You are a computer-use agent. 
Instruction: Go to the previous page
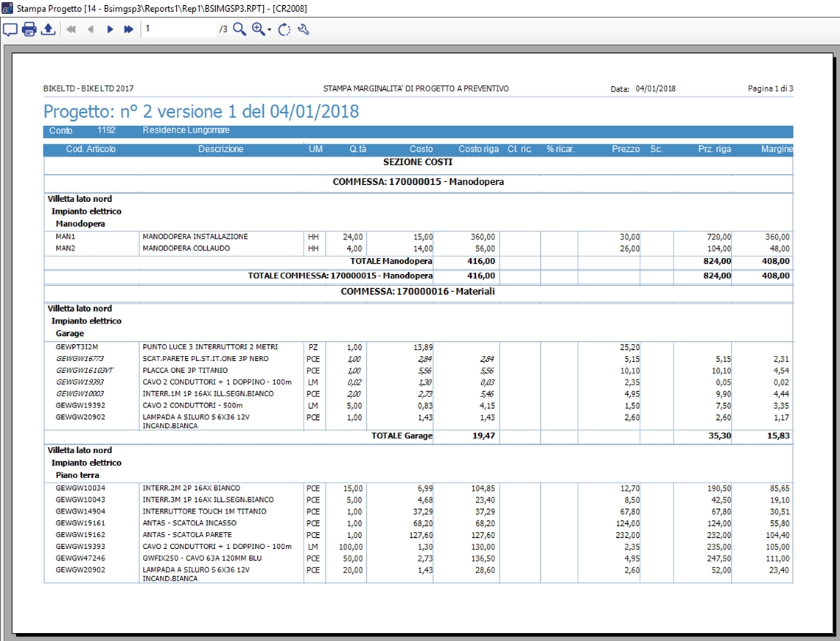(x=91, y=29)
